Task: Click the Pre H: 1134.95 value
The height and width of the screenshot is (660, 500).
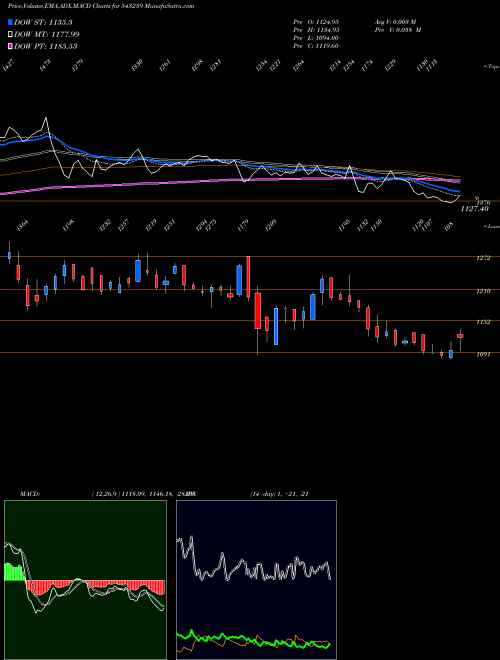Action: tap(316, 30)
